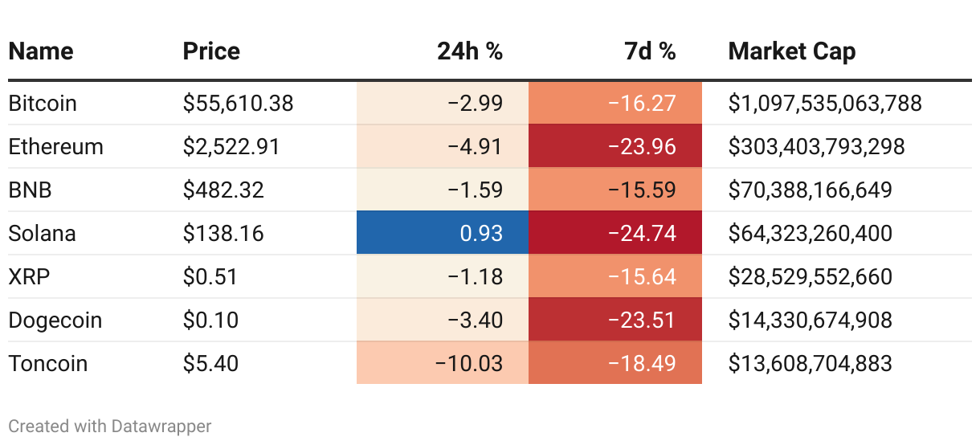Select the Ethereum row name
The image size is (980, 445).
tap(56, 147)
